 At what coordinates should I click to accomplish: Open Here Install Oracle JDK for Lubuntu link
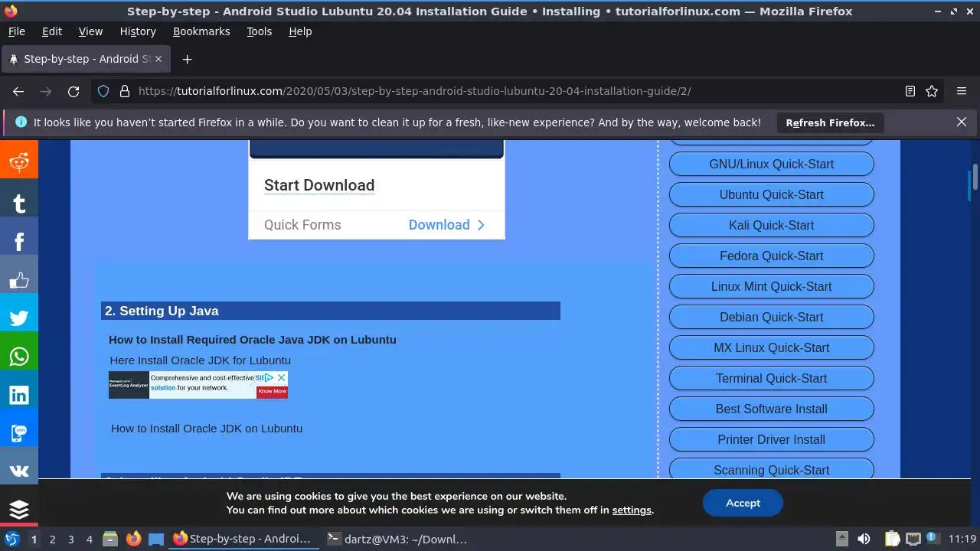pos(200,360)
